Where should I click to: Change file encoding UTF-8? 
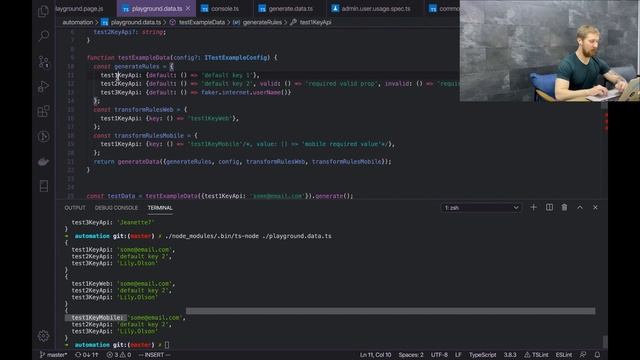point(439,355)
